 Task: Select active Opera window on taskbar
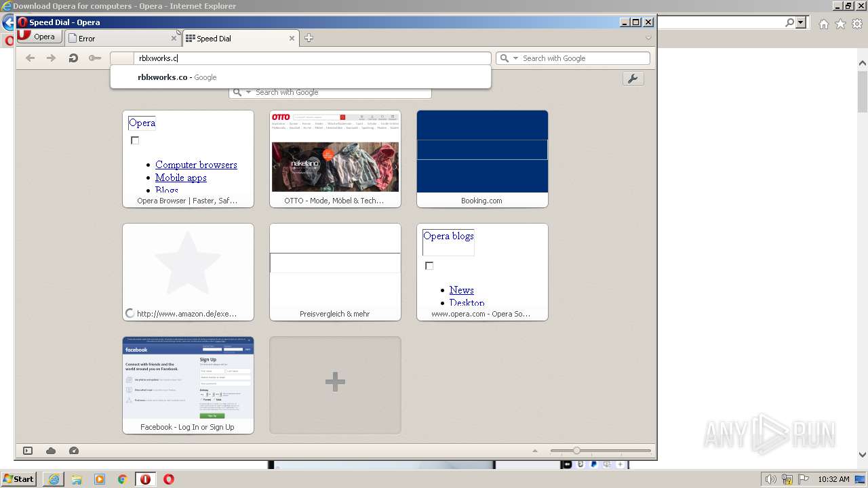[146, 479]
